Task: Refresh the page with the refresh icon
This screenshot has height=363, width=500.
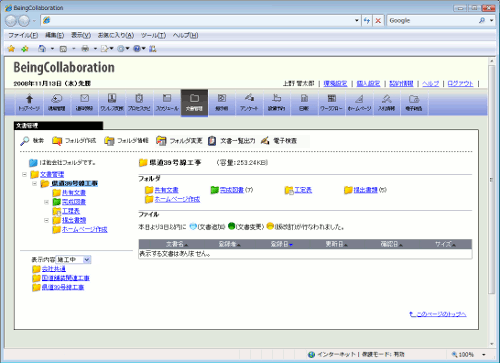Action: click(x=367, y=21)
